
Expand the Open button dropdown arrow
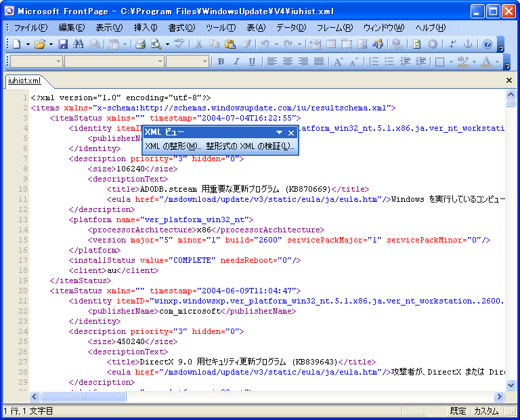click(51, 44)
